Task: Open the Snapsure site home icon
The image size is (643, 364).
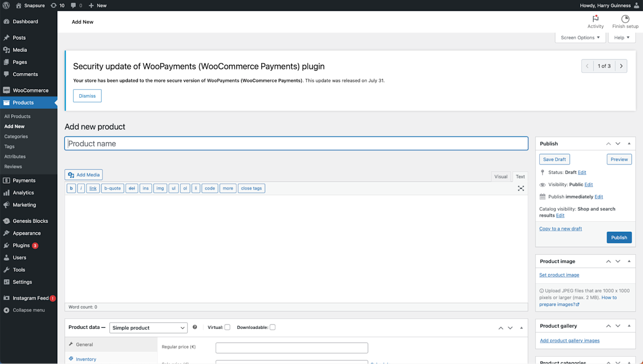Action: [18, 6]
